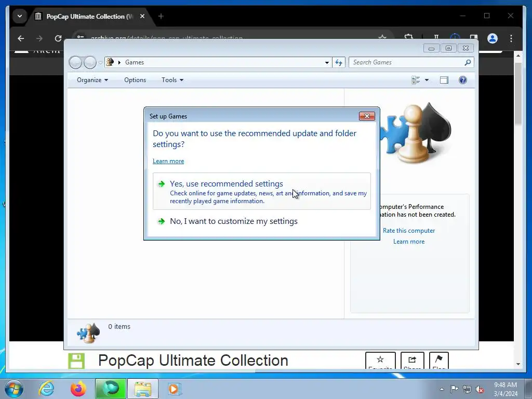Image resolution: width=532 pixels, height=399 pixels.
Task: Click the page scrollbar down arrow
Action: [x=518, y=364]
